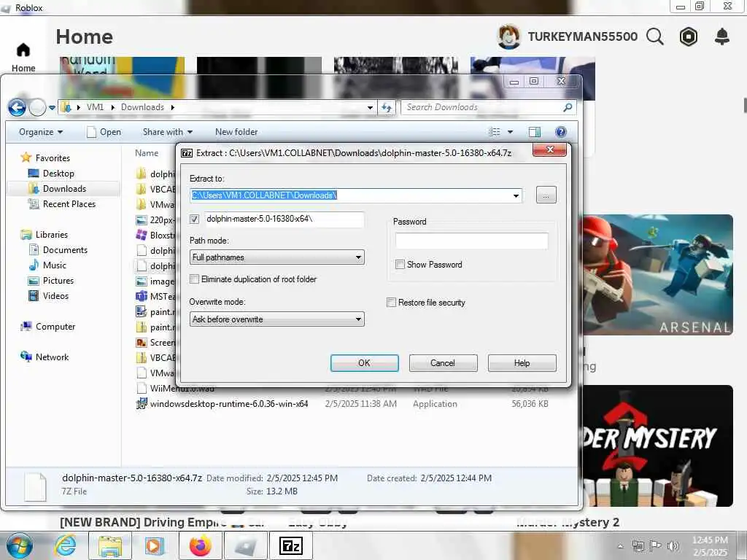Click the volume speaker tray icon
This screenshot has height=560, width=747.
click(673, 546)
